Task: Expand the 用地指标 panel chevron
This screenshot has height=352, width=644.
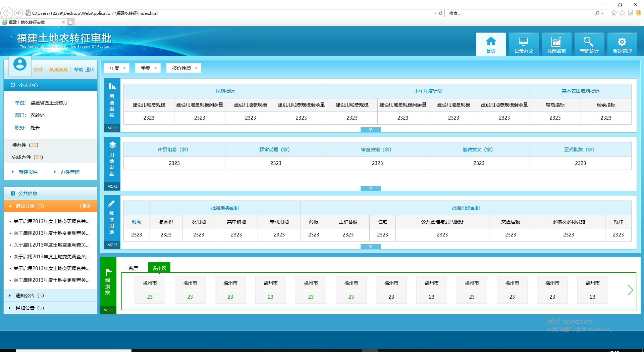Action: tap(371, 130)
